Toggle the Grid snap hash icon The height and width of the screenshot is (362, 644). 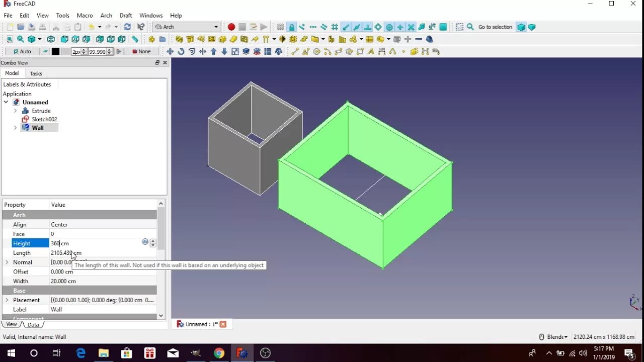coord(335,27)
